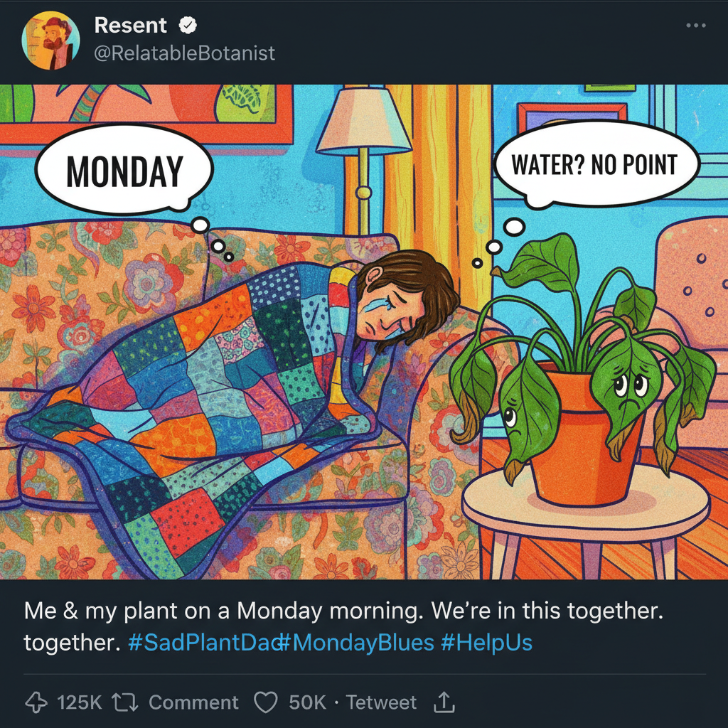The height and width of the screenshot is (728, 728).
Task: Open the #SadPlantDad hashtag
Action: click(199, 642)
